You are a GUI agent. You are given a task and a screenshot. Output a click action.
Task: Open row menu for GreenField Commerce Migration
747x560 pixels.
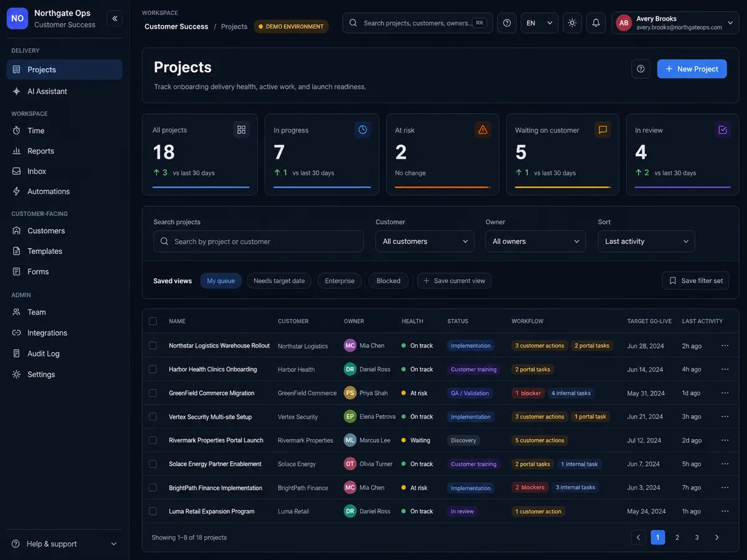coord(725,393)
